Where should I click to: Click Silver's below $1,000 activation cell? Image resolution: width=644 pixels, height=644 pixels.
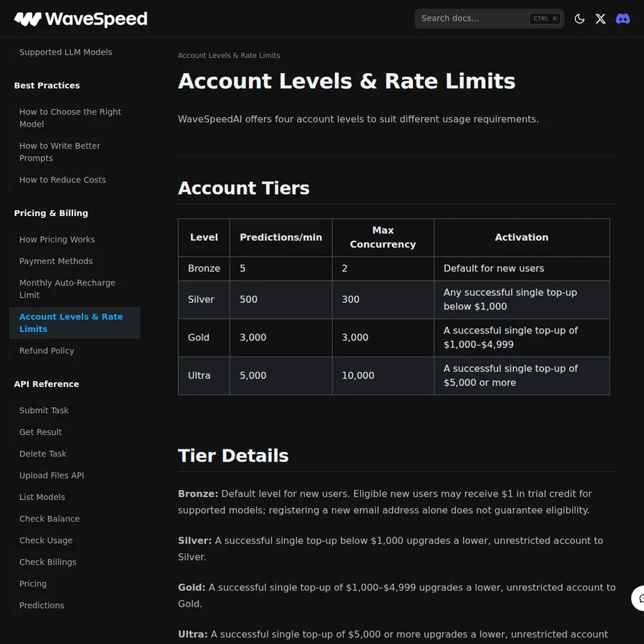pos(522,299)
